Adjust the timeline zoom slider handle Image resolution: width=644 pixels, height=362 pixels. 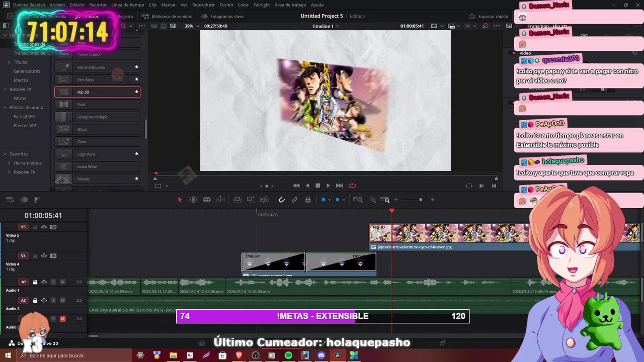[x=421, y=200]
